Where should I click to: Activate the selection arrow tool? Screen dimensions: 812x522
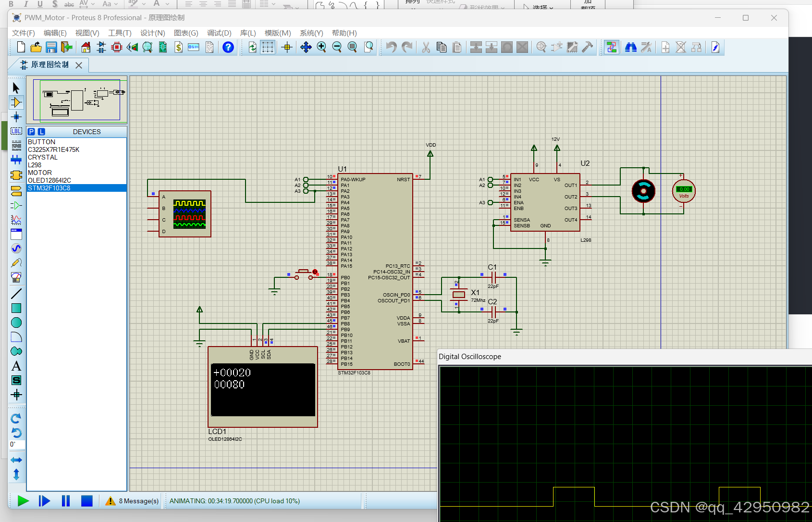(16, 87)
